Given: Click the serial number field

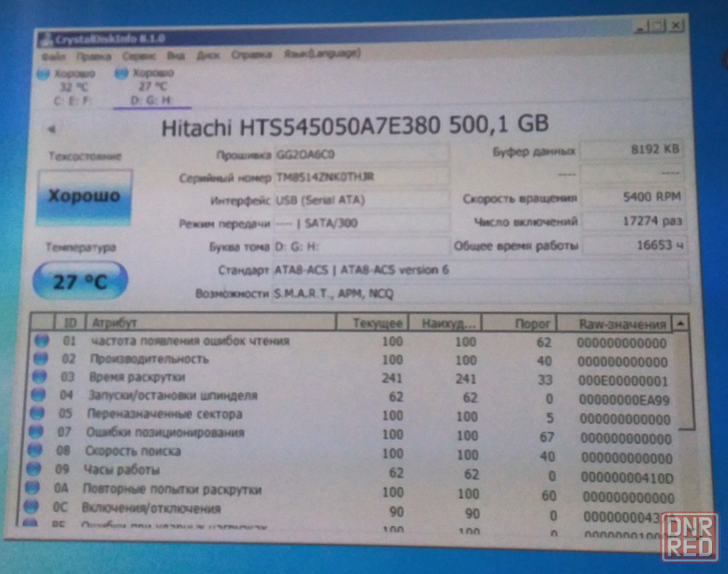Looking at the screenshot, I should (361, 178).
